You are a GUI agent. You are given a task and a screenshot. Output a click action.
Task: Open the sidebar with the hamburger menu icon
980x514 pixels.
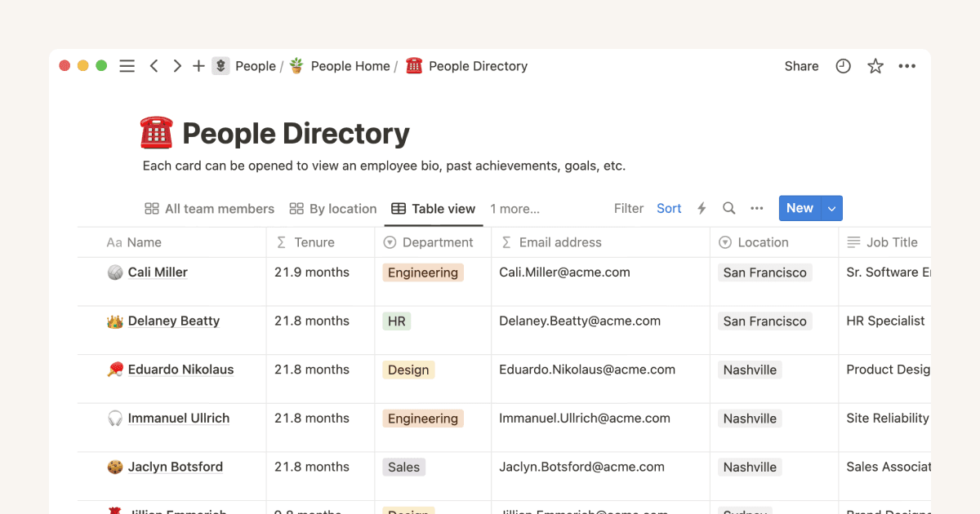(x=127, y=66)
